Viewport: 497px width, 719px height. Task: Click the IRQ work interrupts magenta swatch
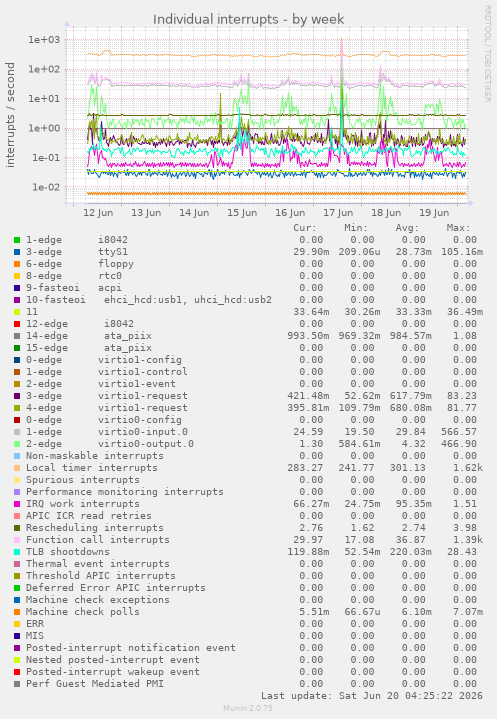tap(17, 504)
